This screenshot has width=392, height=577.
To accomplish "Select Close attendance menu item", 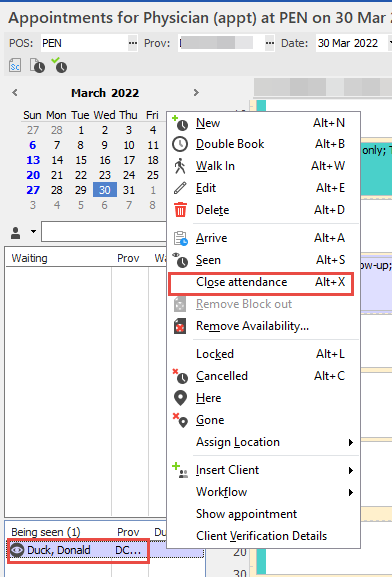I will (263, 282).
